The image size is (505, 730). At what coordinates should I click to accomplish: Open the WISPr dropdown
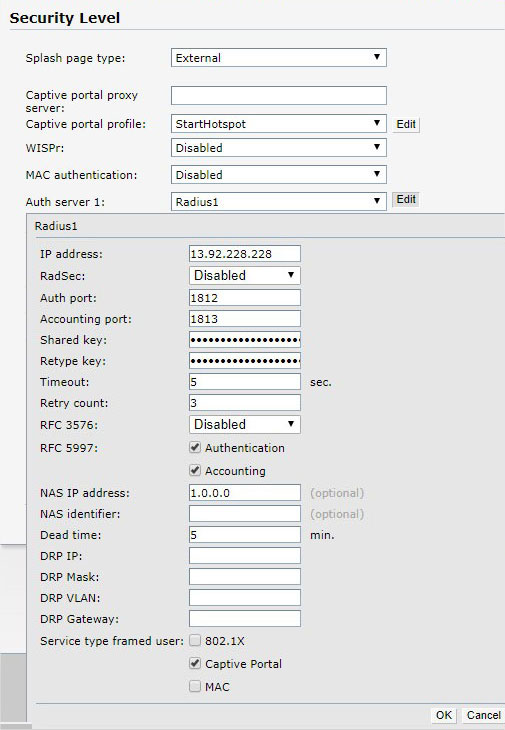pyautogui.click(x=278, y=148)
